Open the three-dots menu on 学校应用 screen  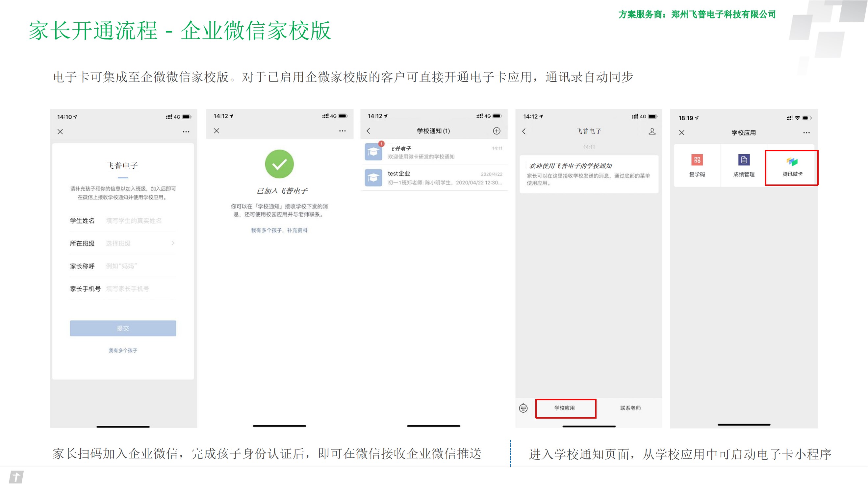(806, 133)
